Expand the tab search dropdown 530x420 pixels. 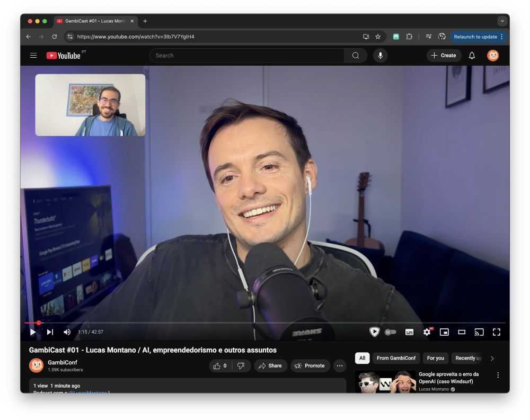502,21
